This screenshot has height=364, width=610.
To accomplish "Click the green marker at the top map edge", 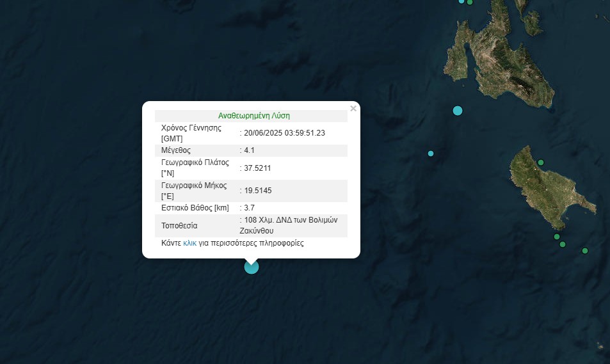I will pos(470,2).
